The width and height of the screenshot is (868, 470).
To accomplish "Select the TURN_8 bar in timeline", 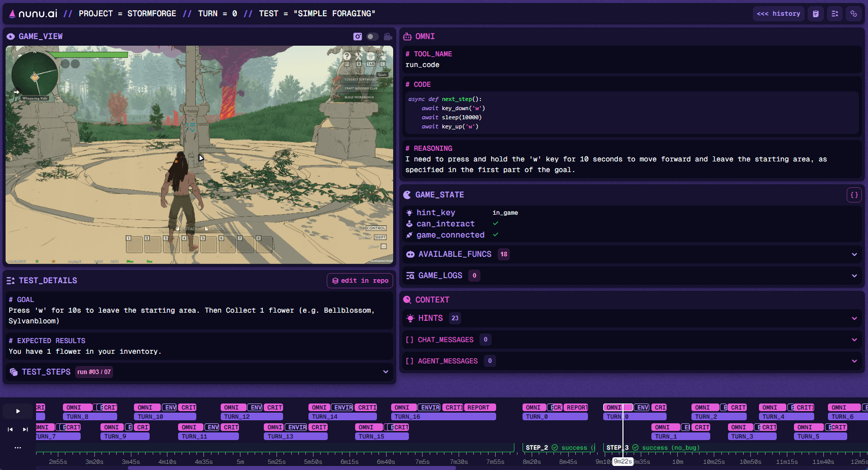I will click(90, 417).
